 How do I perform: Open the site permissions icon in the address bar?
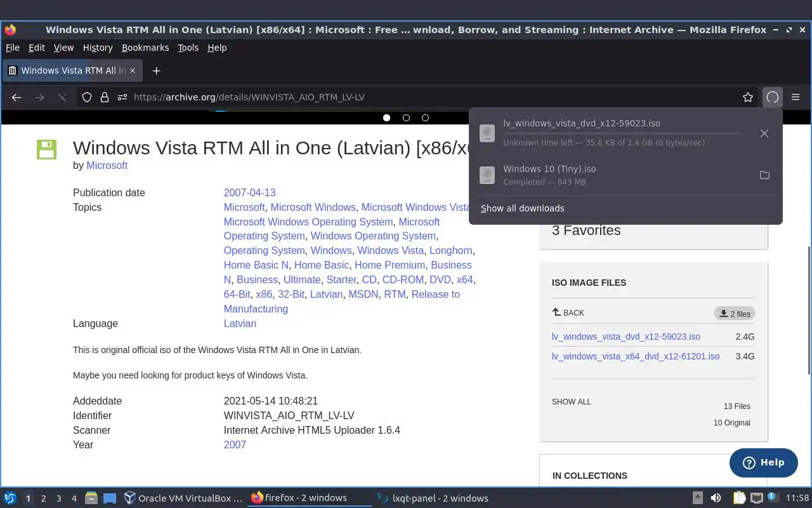point(122,97)
